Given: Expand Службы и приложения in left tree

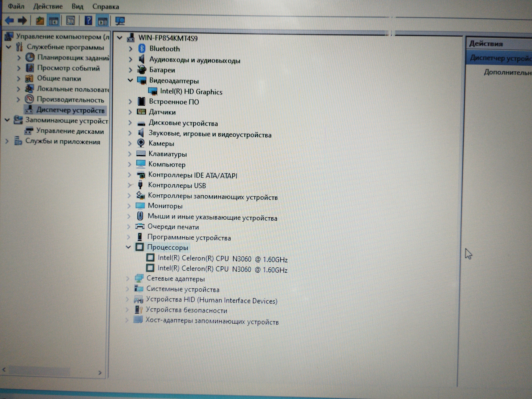Looking at the screenshot, I should 7,141.
